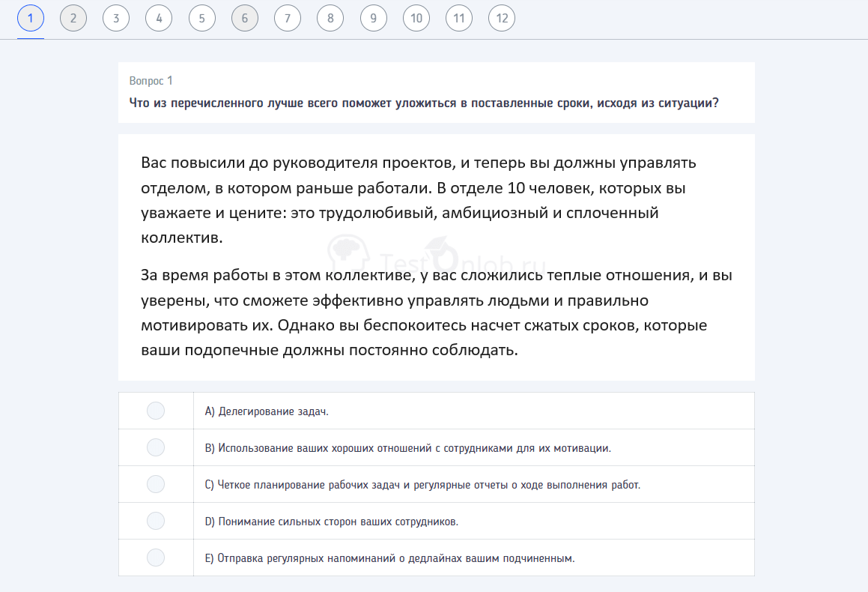Image resolution: width=868 pixels, height=592 pixels.
Task: Select radio button for option A
Action: coord(155,410)
